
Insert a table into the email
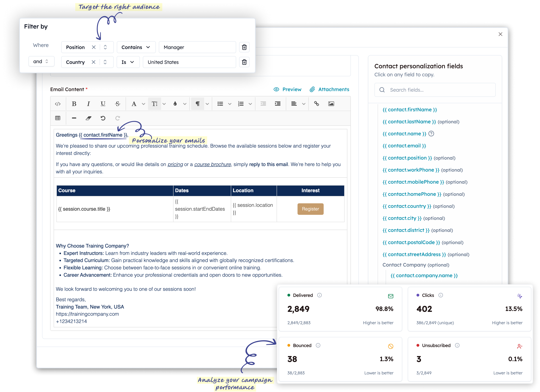coord(58,118)
